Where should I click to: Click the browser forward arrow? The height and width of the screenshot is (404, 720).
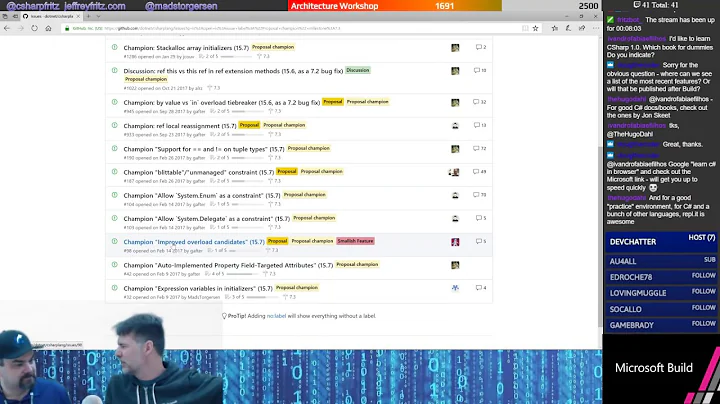pyautogui.click(x=21, y=28)
